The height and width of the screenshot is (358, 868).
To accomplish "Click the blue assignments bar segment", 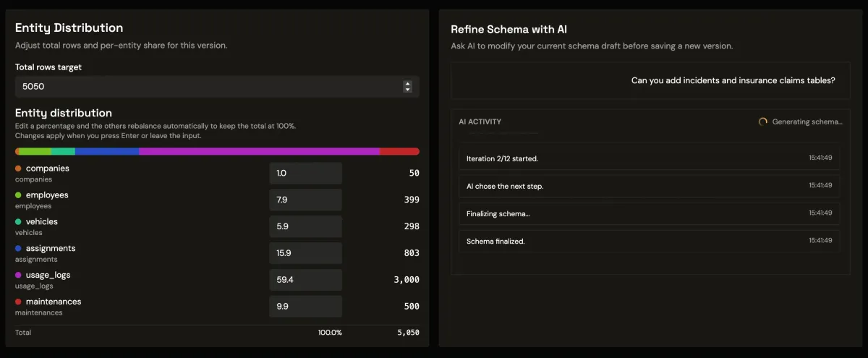I will 107,152.
